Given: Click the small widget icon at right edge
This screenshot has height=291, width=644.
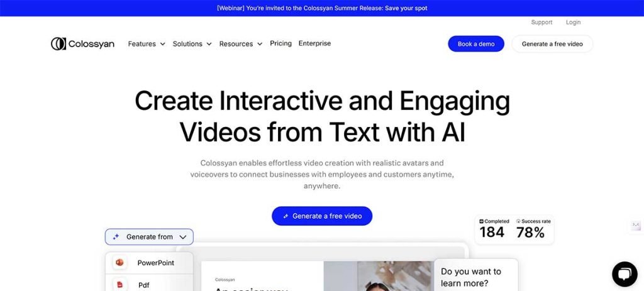Looking at the screenshot, I should tap(636, 225).
